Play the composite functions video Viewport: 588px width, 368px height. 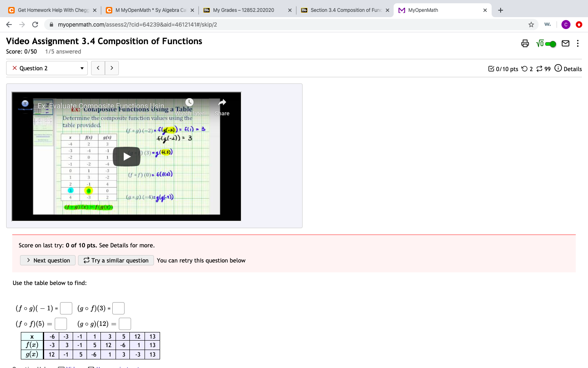point(127,156)
